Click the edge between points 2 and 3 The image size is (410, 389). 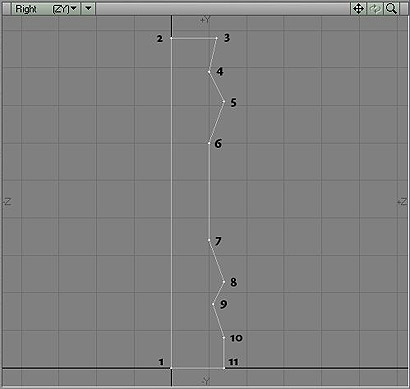pyautogui.click(x=194, y=38)
